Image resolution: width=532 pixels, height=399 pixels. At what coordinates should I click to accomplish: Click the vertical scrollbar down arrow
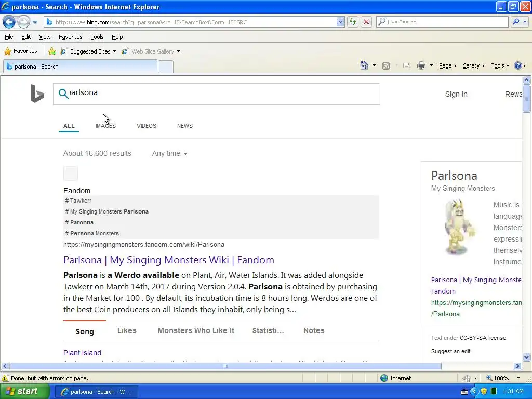[x=527, y=357]
